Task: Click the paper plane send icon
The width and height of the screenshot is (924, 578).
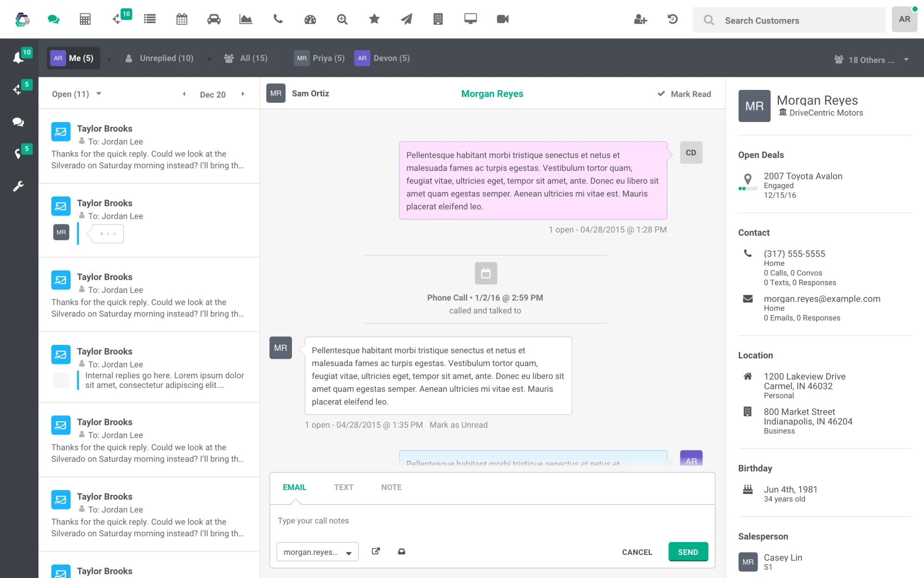Action: 406,19
